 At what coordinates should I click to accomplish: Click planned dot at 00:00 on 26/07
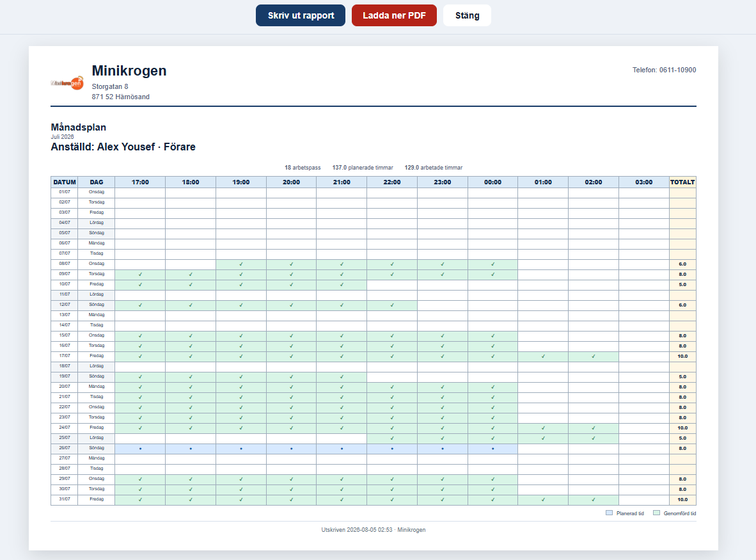pyautogui.click(x=492, y=449)
